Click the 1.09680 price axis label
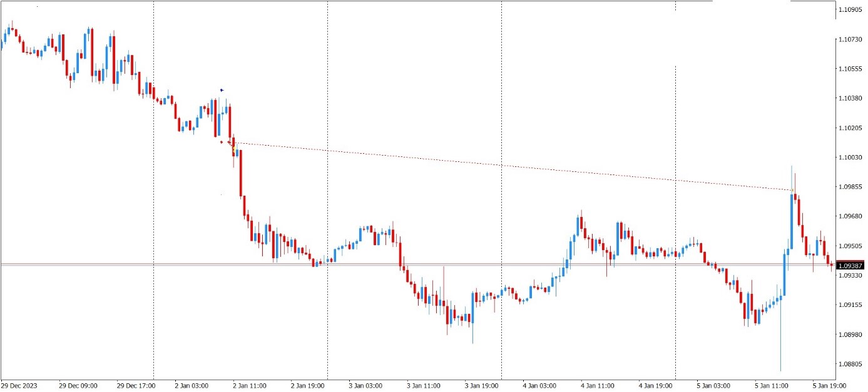The image size is (868, 392). [850, 216]
